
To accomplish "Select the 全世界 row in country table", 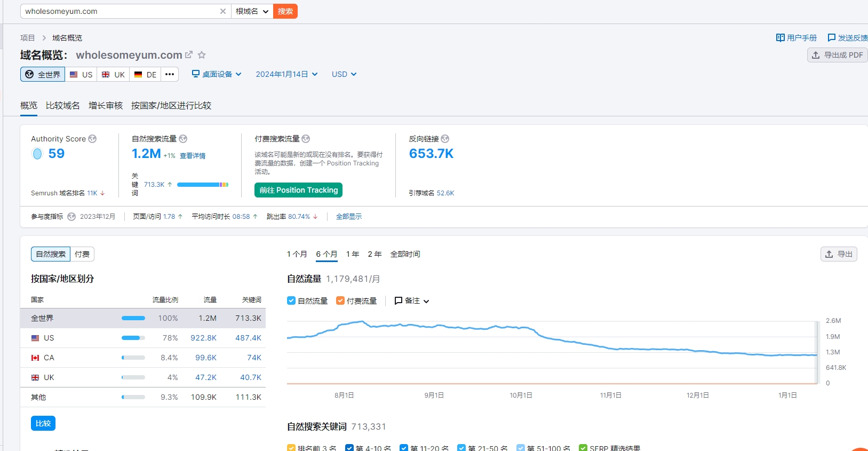I will tap(143, 318).
